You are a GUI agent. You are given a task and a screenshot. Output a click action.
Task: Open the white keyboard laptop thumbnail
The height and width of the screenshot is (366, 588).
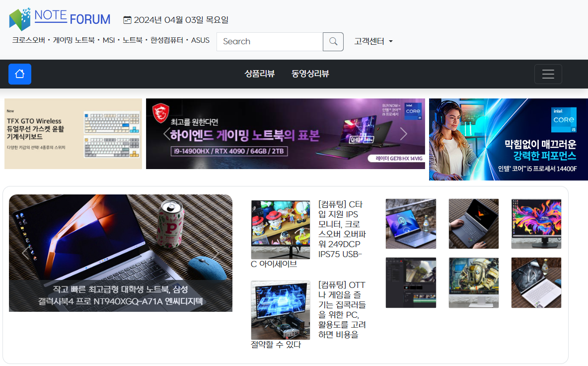(536, 282)
